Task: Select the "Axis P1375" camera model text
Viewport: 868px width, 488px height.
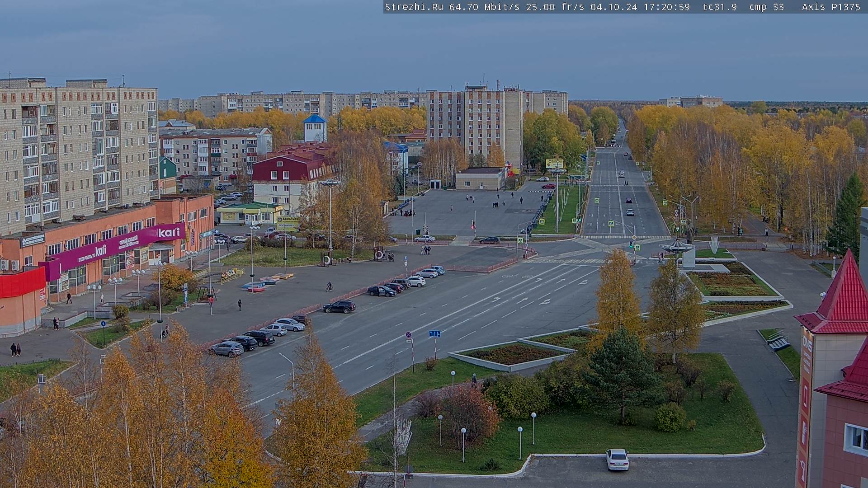Action: point(831,7)
